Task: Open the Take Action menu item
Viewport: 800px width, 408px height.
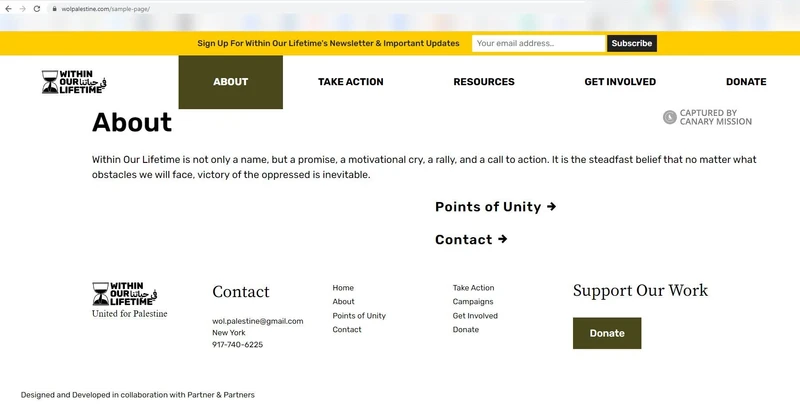Action: (350, 82)
